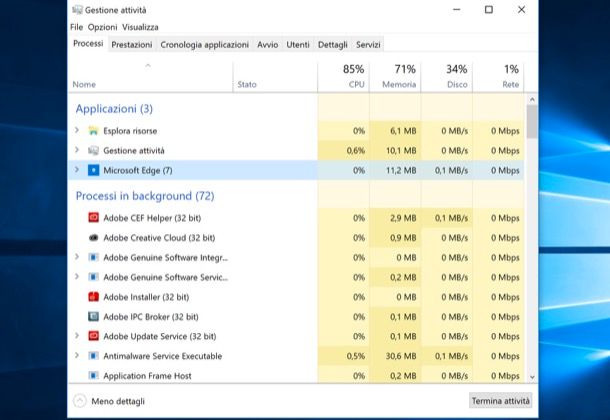Click the Adobe CEF Helper icon
Image resolution: width=610 pixels, height=420 pixels.
coord(93,218)
